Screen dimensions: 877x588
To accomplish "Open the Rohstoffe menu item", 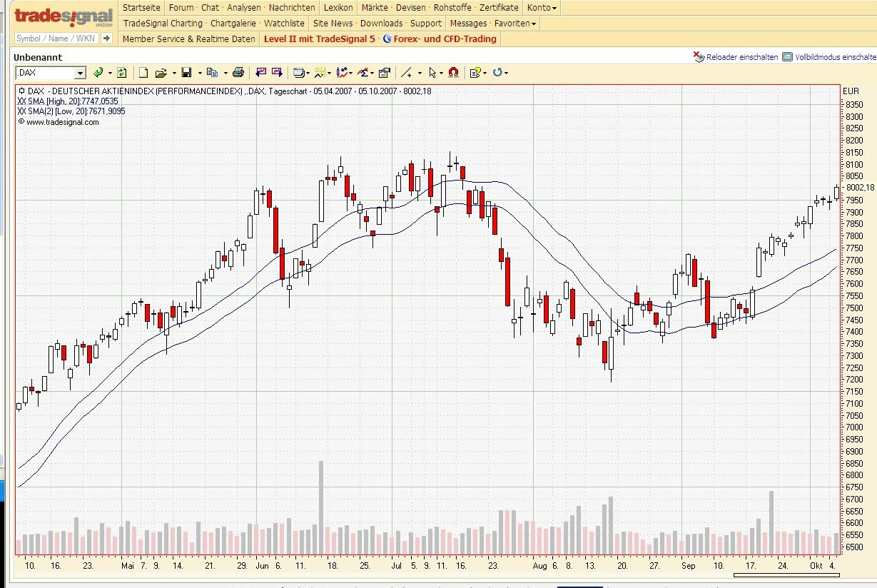I will [452, 8].
